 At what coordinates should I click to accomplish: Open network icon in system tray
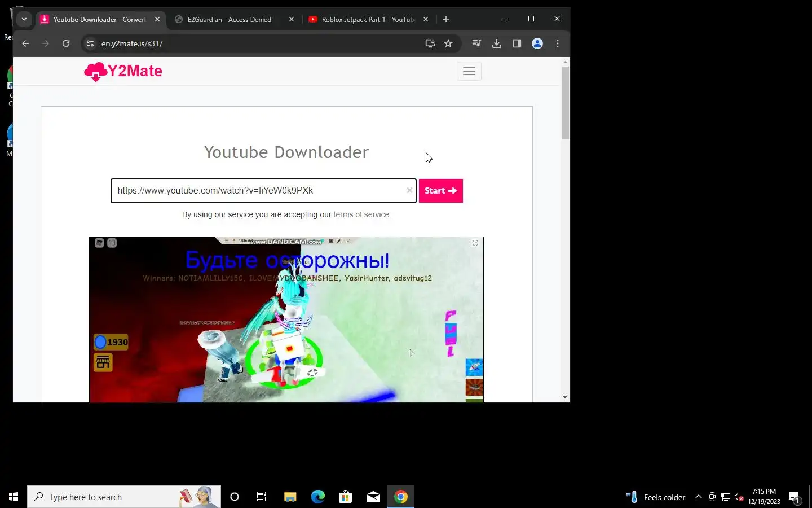[x=726, y=497]
